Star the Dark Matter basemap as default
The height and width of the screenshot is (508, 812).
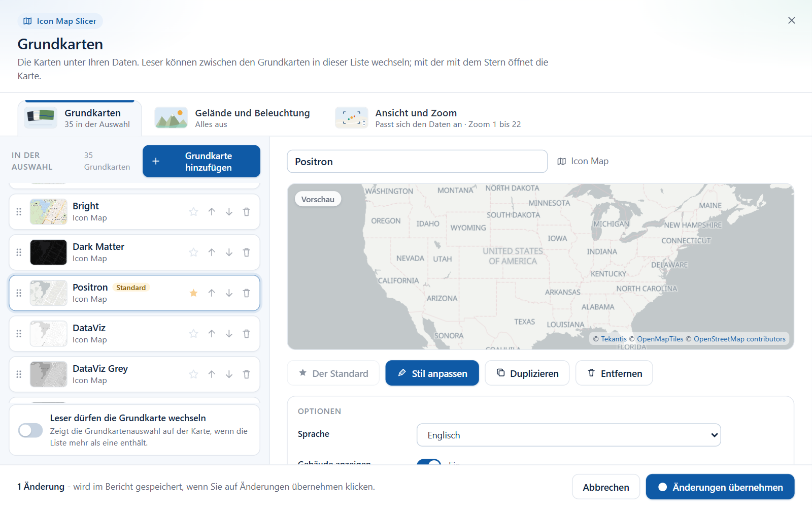coord(193,252)
